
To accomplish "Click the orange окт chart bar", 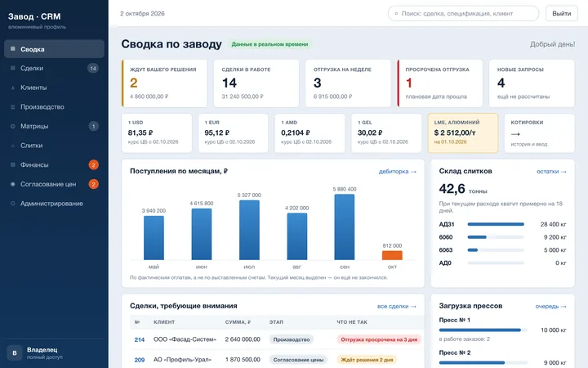I will [392, 255].
